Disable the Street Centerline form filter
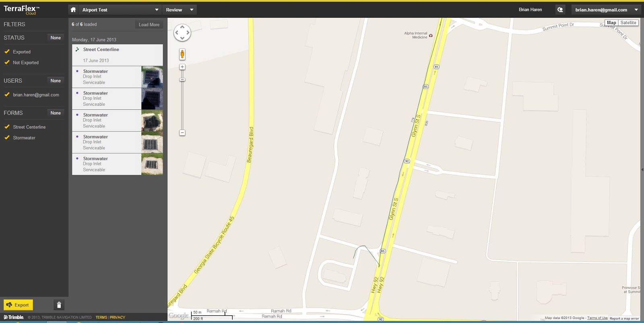The image size is (644, 323). pyautogui.click(x=7, y=127)
